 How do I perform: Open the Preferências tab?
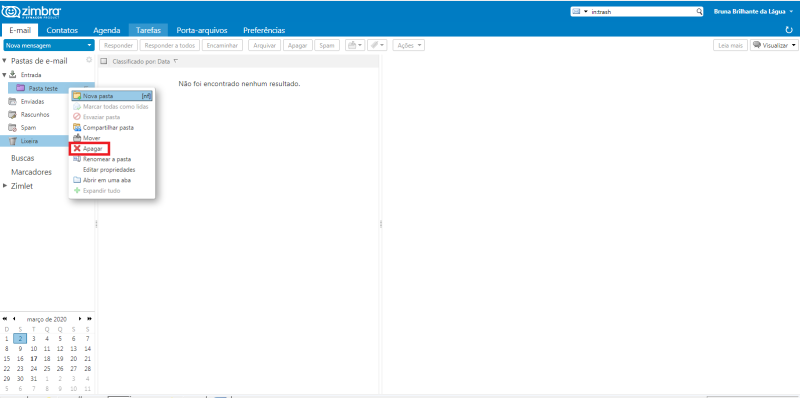(x=264, y=30)
